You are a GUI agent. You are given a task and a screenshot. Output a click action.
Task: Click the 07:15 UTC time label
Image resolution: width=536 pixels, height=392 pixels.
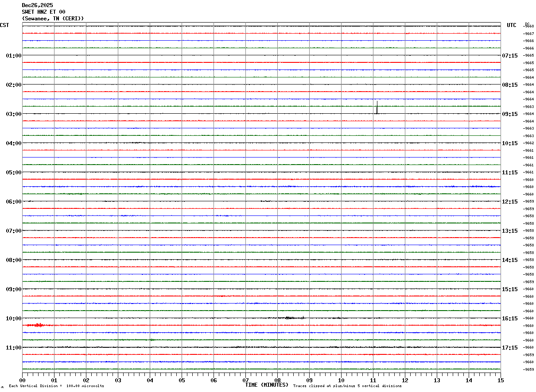[x=509, y=56]
